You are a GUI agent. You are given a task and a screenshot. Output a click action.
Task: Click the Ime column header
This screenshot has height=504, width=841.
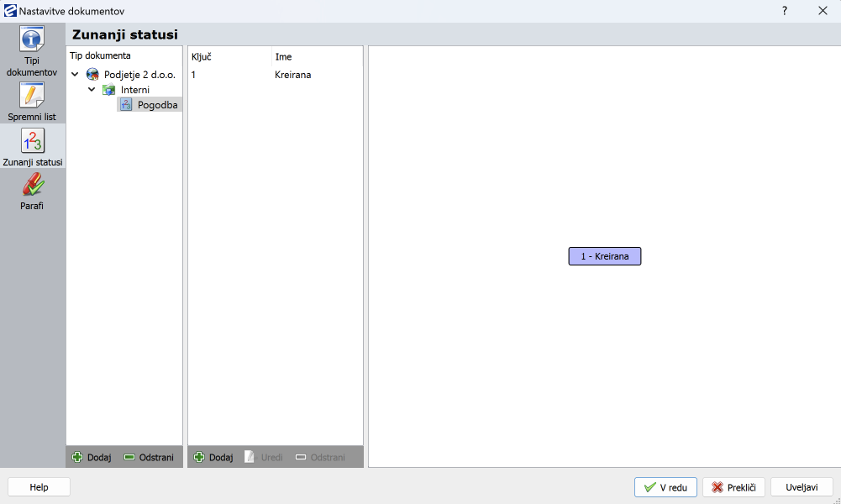(284, 56)
